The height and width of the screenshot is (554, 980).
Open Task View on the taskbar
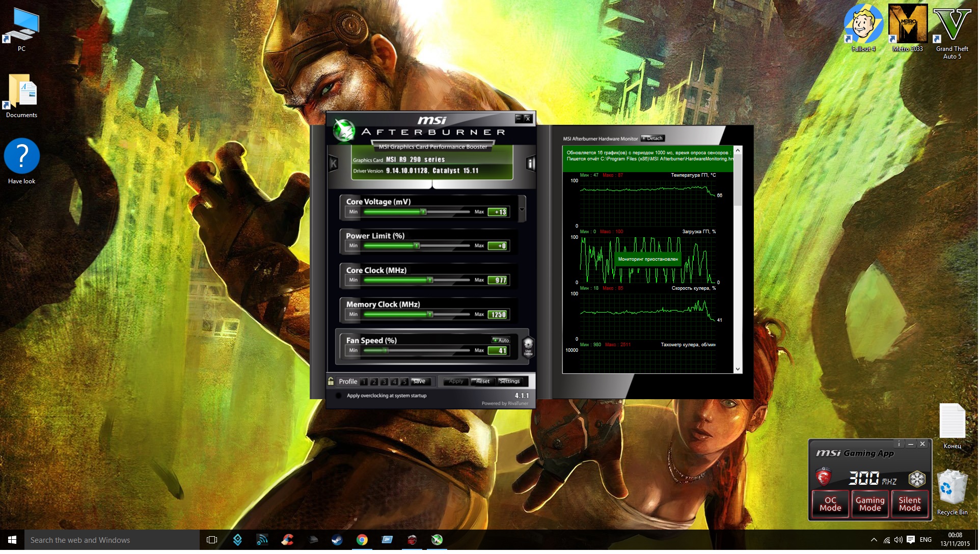[212, 540]
